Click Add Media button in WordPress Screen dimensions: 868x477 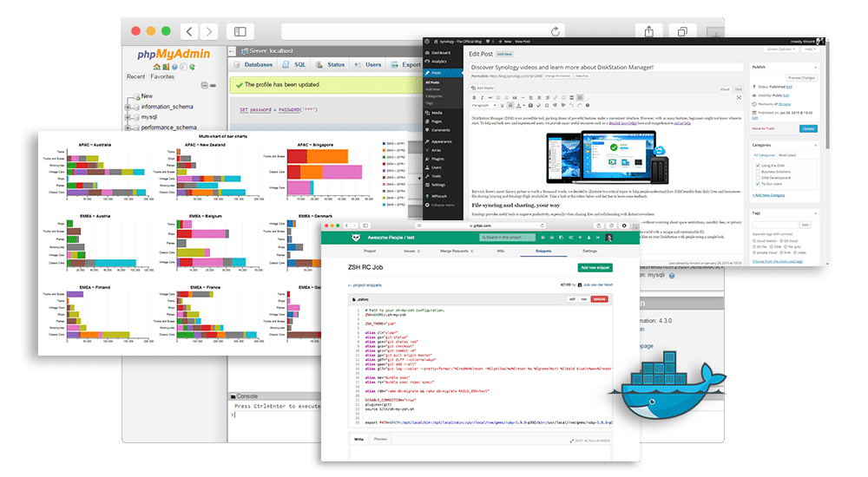point(483,88)
